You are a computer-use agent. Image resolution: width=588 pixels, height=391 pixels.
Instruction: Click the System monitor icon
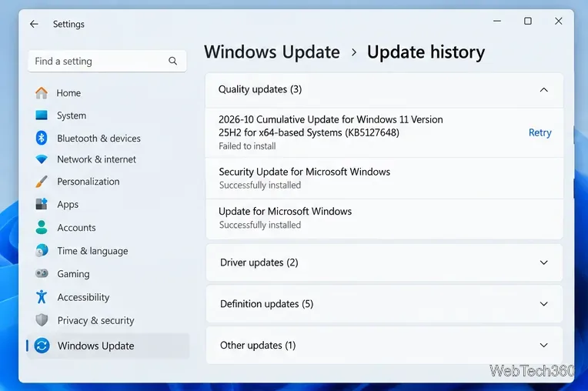[x=42, y=115]
